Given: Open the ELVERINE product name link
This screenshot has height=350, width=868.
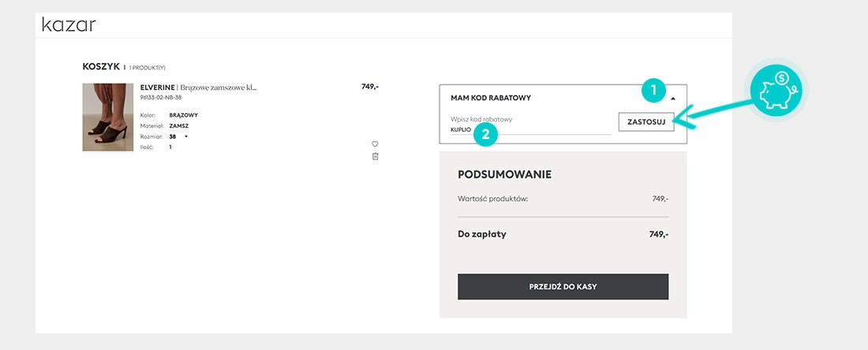Looking at the screenshot, I should [x=198, y=87].
